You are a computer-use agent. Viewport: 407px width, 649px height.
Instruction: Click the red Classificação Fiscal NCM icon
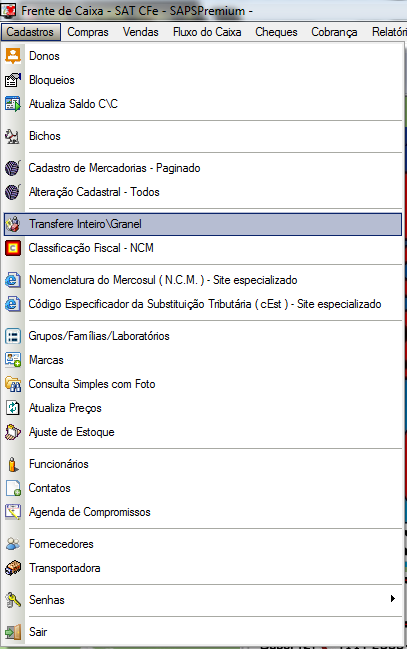13,248
